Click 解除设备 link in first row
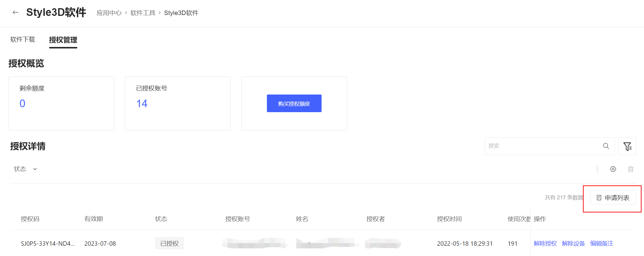The image size is (644, 256). [573, 243]
